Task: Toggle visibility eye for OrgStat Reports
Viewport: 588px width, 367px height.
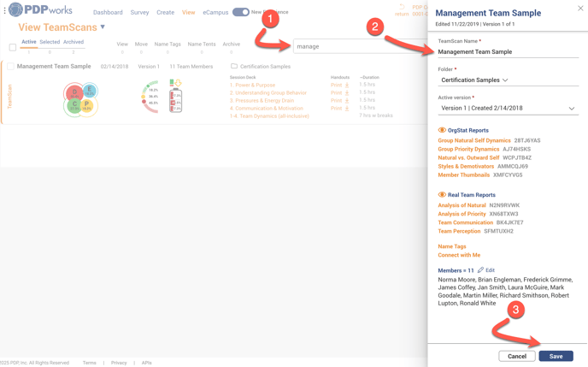Action: pos(442,131)
